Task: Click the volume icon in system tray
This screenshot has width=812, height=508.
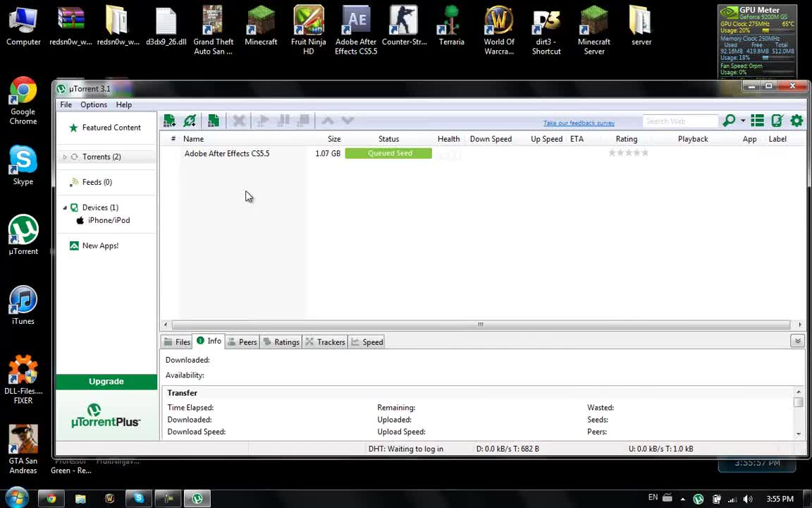Action: 747,500
